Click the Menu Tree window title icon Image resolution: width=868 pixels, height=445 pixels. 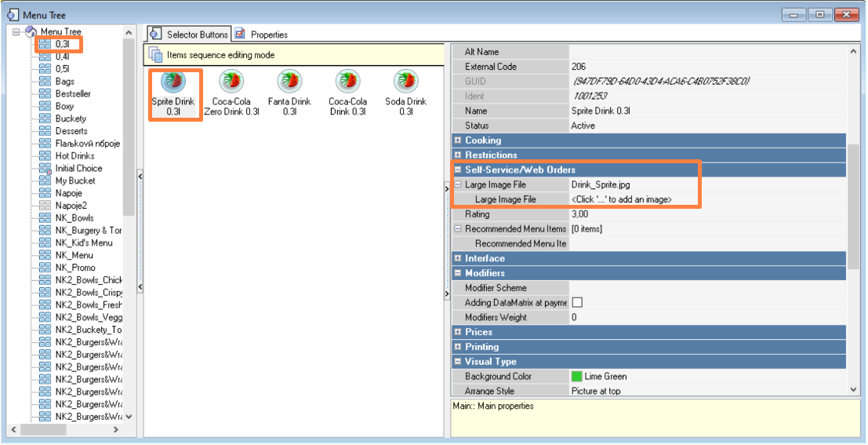(x=13, y=14)
